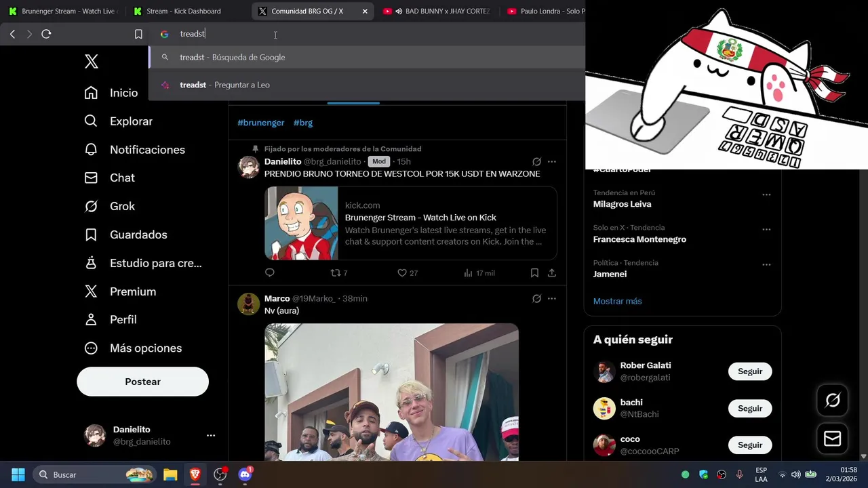Screen dimensions: 868x488
Task: Open Francesca Montenegro trend
Action: click(x=639, y=239)
